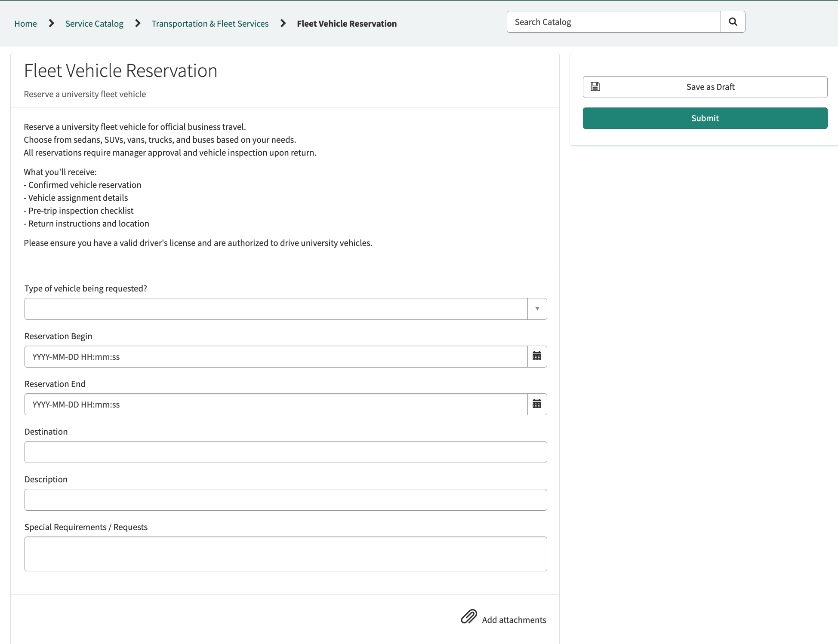Screen dimensions: 838x644
Task: Click Save as Draft button
Action: pos(710,87)
